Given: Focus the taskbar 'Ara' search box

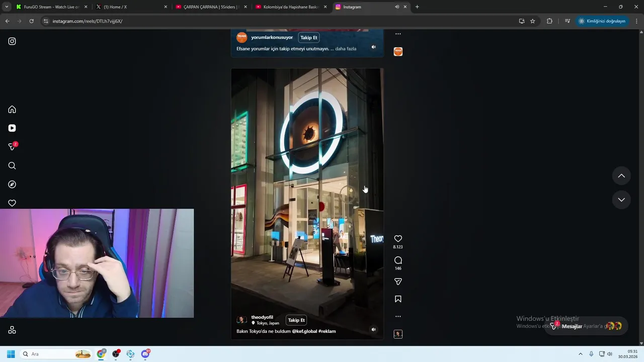Looking at the screenshot, I should [x=56, y=354].
